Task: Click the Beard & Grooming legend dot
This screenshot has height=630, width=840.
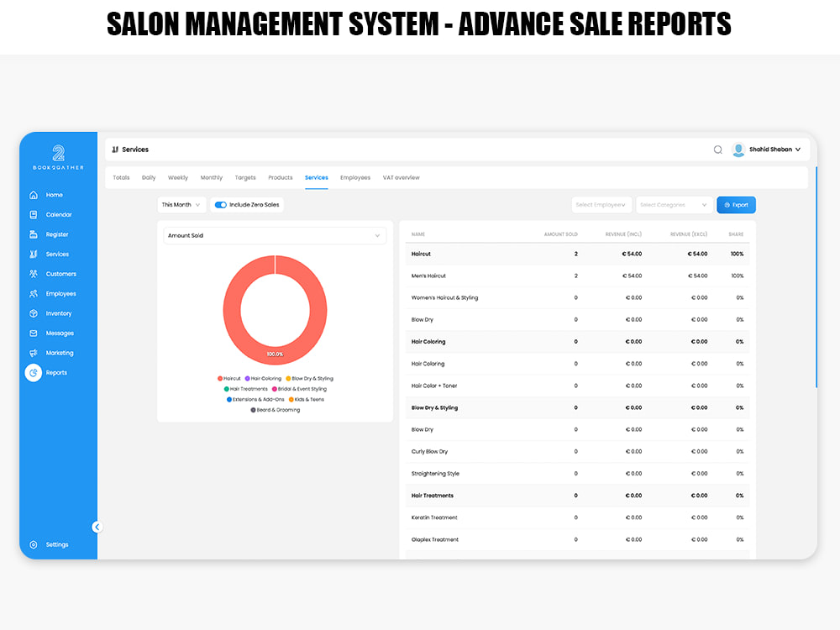Action: 254,411
